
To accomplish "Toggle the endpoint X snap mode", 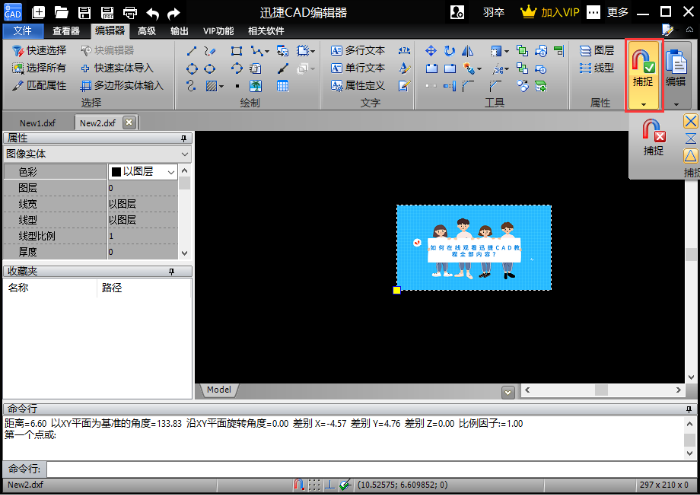I will pos(691,121).
